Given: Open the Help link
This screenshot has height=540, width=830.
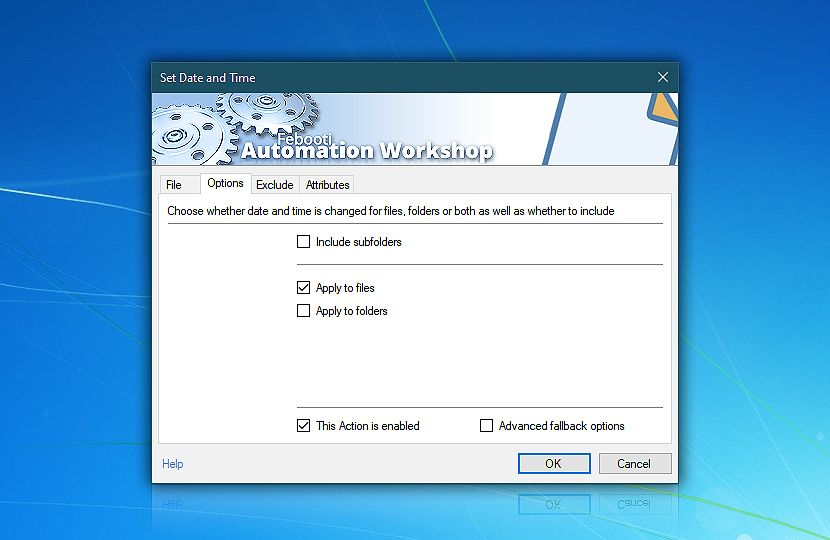Looking at the screenshot, I should tap(173, 464).
